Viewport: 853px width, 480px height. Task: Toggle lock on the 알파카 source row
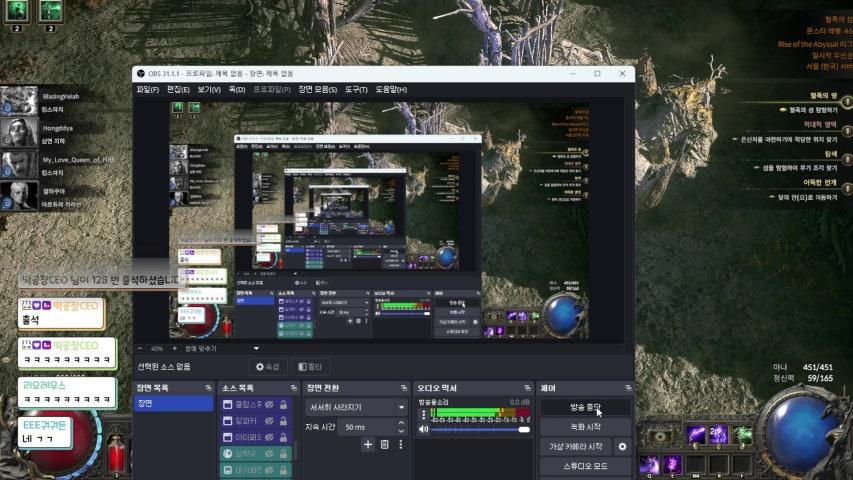point(283,421)
